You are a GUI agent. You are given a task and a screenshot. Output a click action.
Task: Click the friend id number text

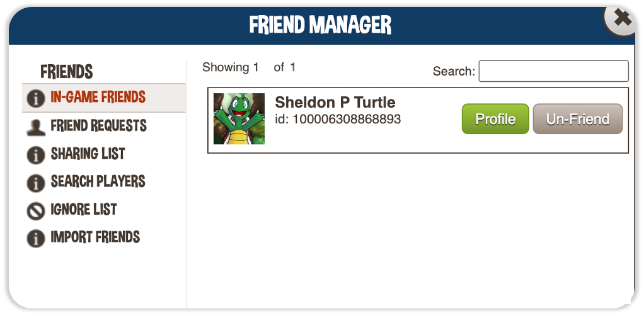pyautogui.click(x=346, y=119)
